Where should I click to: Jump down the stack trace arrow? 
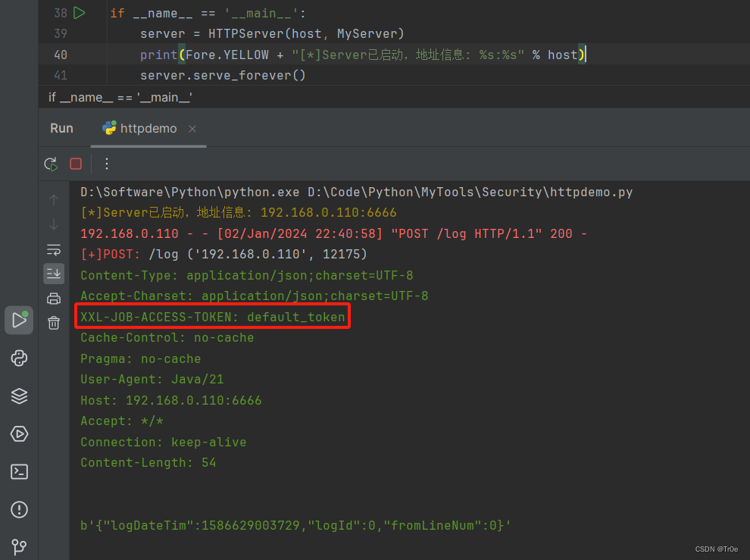click(x=54, y=224)
